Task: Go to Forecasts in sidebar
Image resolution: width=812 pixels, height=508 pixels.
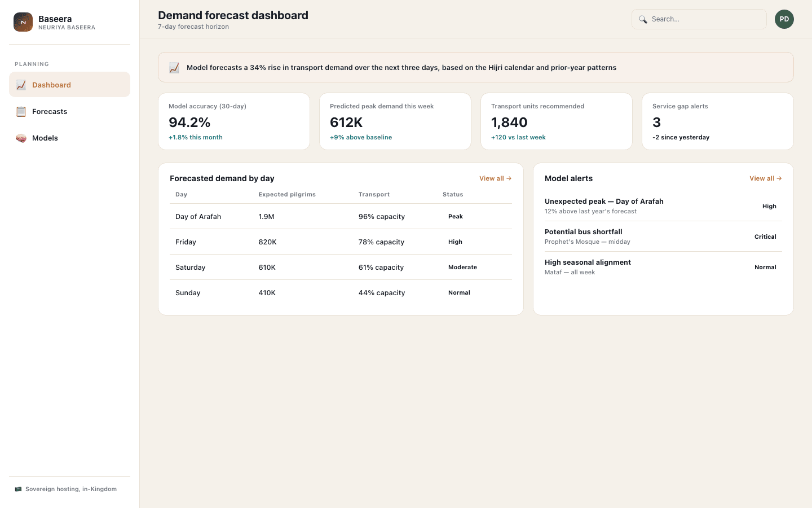Action: point(69,111)
